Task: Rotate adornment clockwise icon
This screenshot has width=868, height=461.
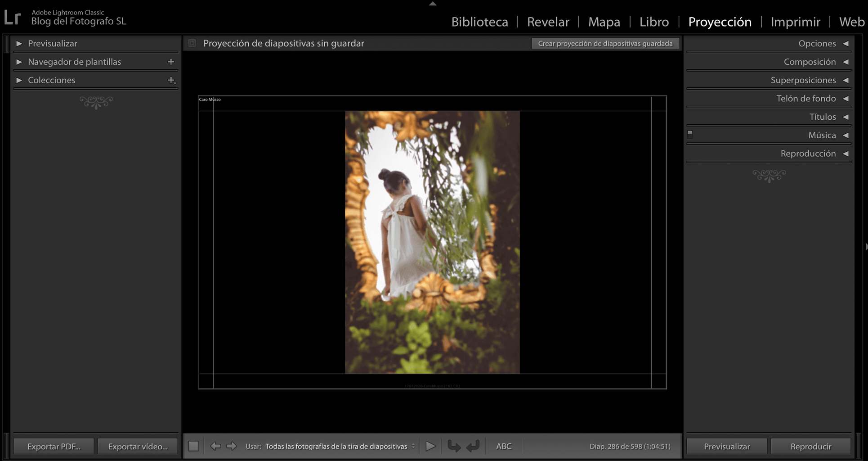Action: click(x=473, y=446)
